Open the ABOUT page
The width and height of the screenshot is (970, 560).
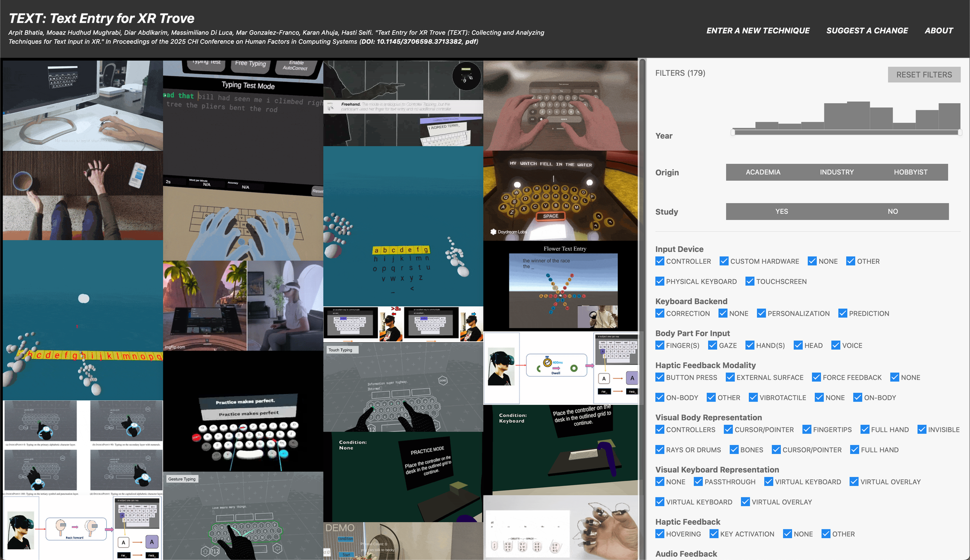939,31
